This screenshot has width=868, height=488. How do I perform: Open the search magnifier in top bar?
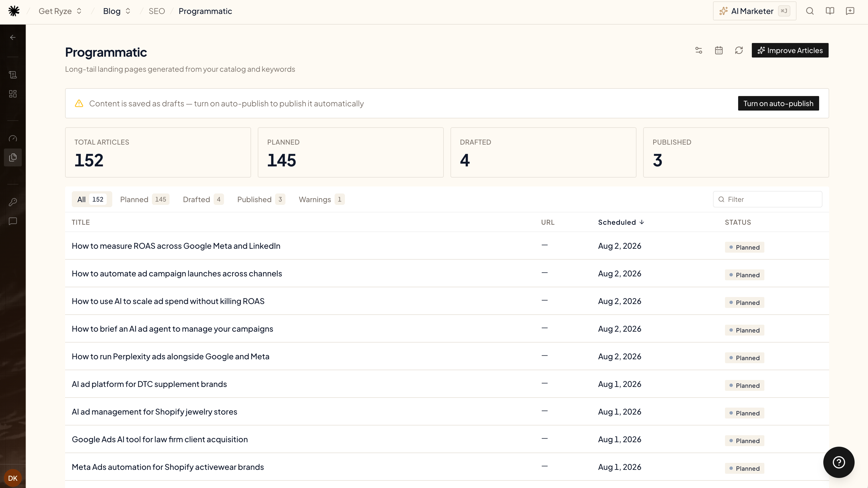click(810, 11)
